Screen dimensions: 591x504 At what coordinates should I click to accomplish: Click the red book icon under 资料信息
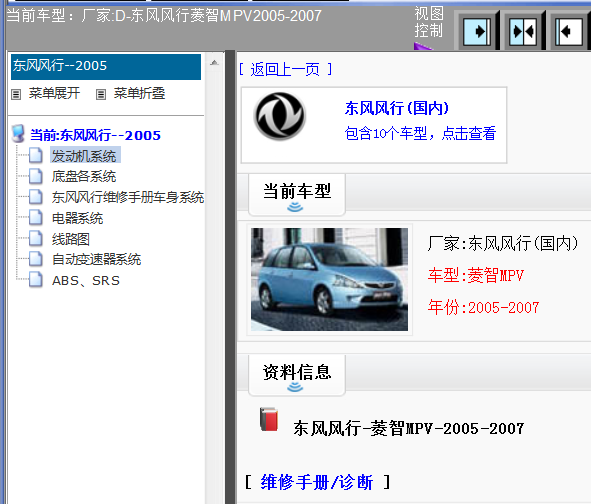269,419
